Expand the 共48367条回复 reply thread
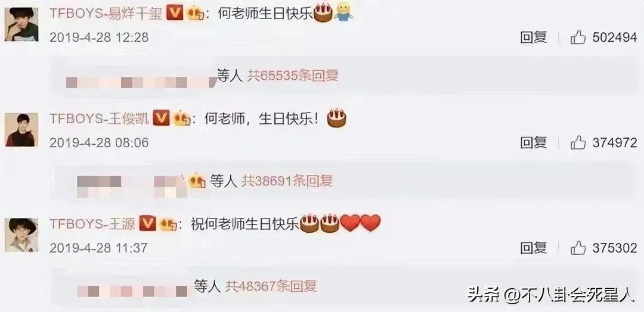 (x=271, y=286)
